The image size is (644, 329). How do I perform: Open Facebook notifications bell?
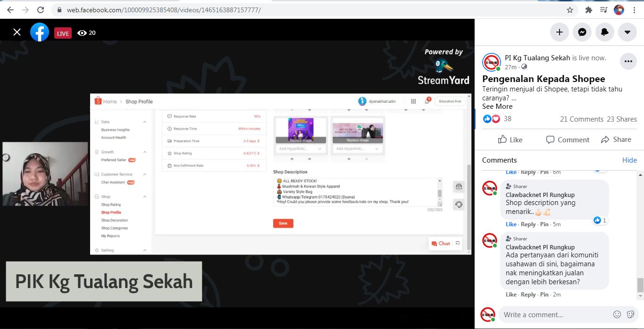605,32
